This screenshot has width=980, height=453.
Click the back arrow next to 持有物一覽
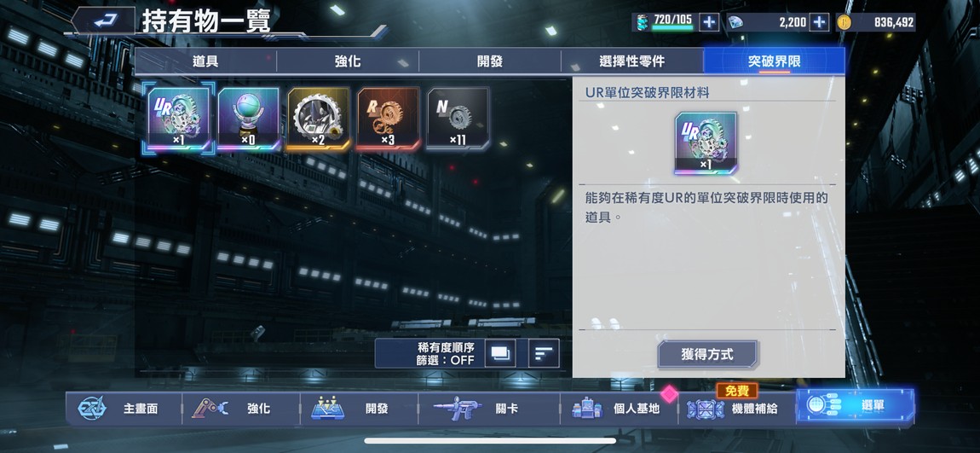[103, 21]
